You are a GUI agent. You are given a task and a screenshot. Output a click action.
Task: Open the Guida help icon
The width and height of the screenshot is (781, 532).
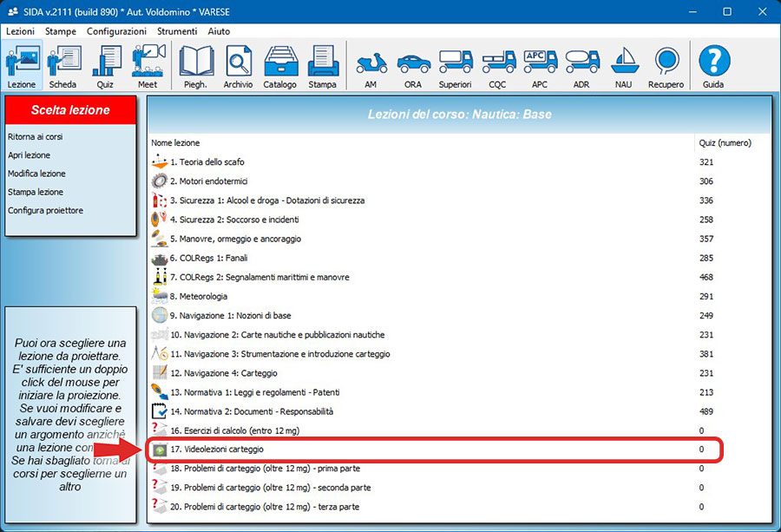(713, 67)
